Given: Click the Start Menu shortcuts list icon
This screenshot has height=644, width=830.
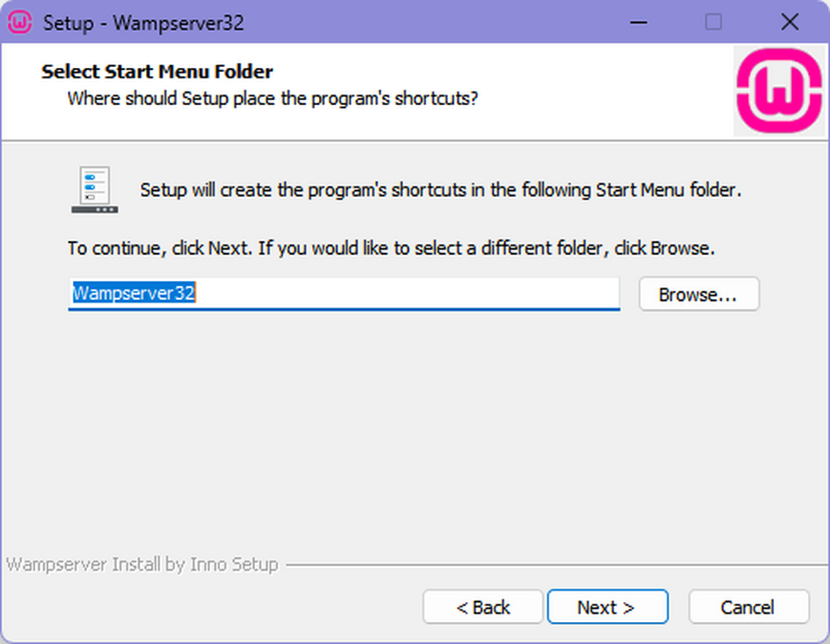Looking at the screenshot, I should [94, 189].
